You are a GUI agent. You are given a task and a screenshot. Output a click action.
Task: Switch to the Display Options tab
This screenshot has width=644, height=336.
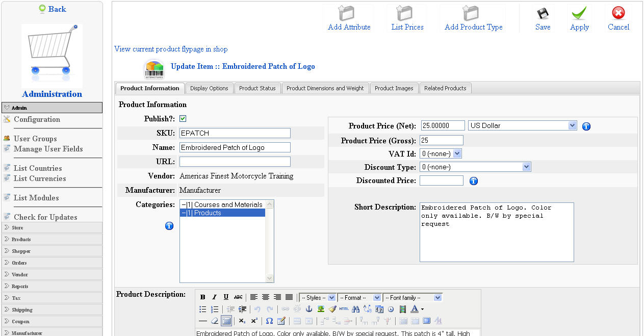(209, 88)
